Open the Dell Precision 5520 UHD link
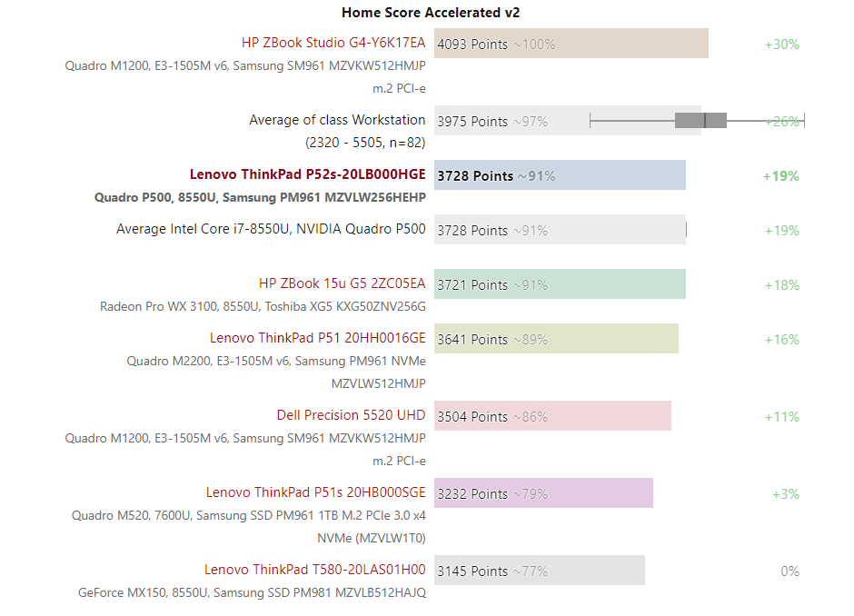This screenshot has height=616, width=854. (x=351, y=415)
